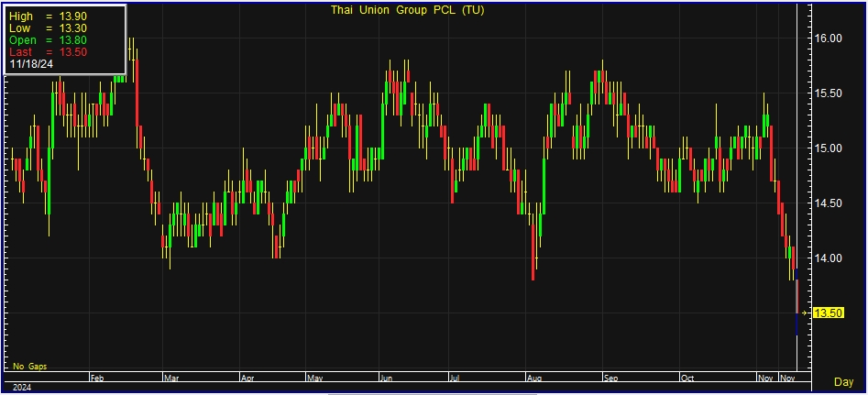Open the Day timeframe selector
The height and width of the screenshot is (395, 868).
tap(843, 381)
